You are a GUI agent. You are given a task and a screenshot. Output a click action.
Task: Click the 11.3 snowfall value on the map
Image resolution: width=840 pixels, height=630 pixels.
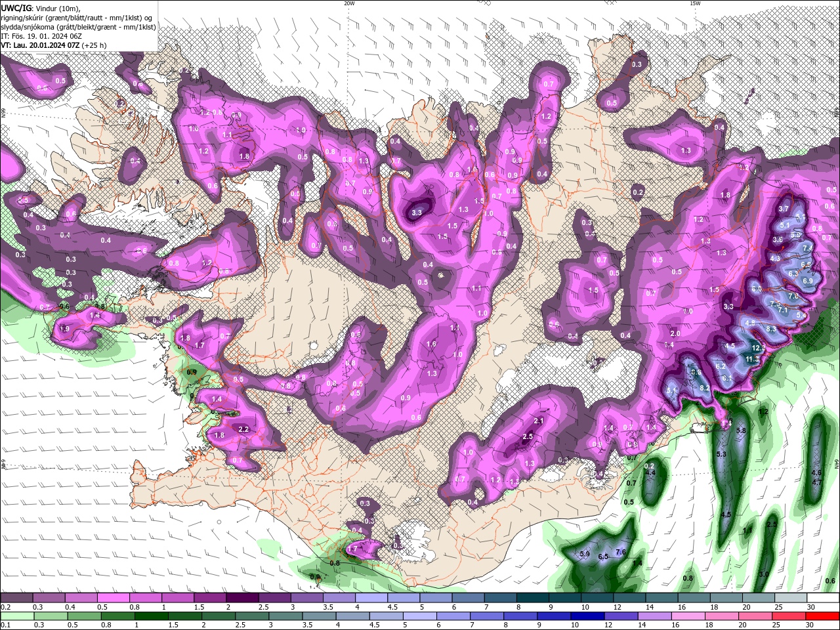pos(753,359)
